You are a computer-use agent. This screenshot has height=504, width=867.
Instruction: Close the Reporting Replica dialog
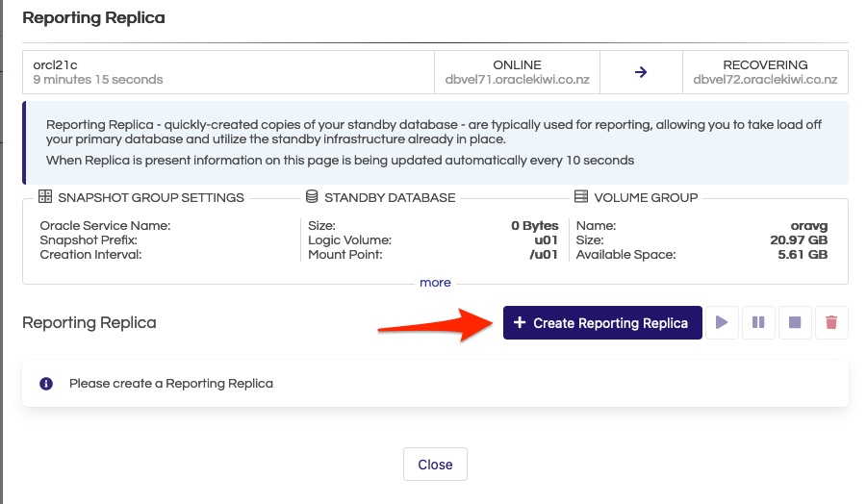coord(435,465)
